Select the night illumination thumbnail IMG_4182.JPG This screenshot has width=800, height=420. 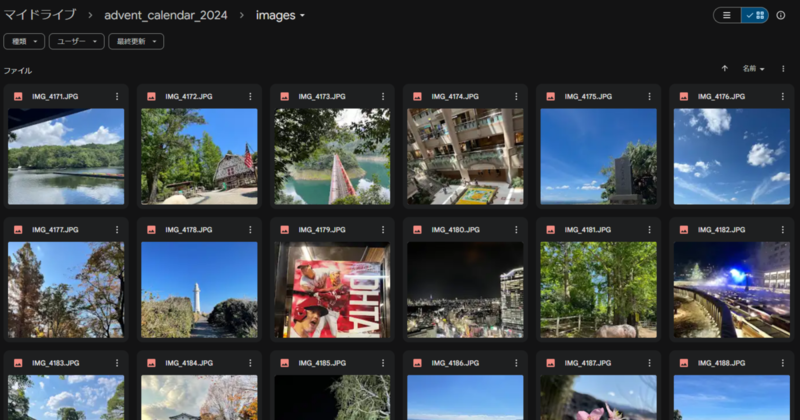click(x=732, y=289)
